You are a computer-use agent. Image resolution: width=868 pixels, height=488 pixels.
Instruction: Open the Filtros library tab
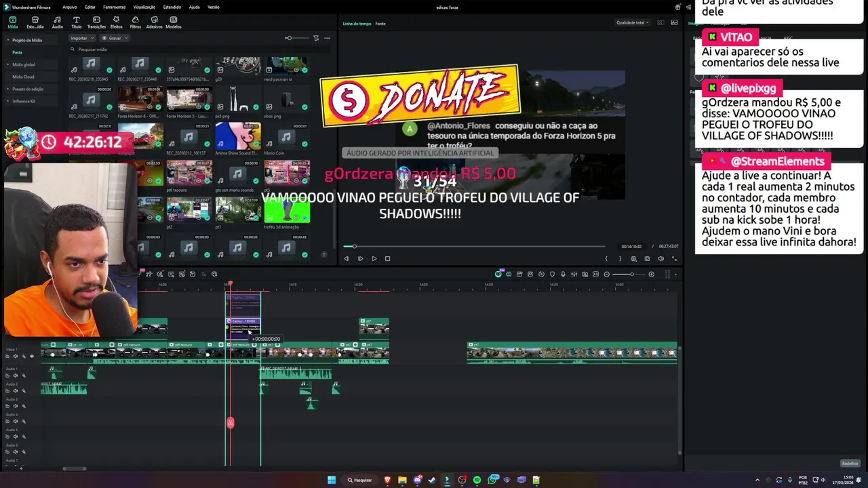(135, 22)
